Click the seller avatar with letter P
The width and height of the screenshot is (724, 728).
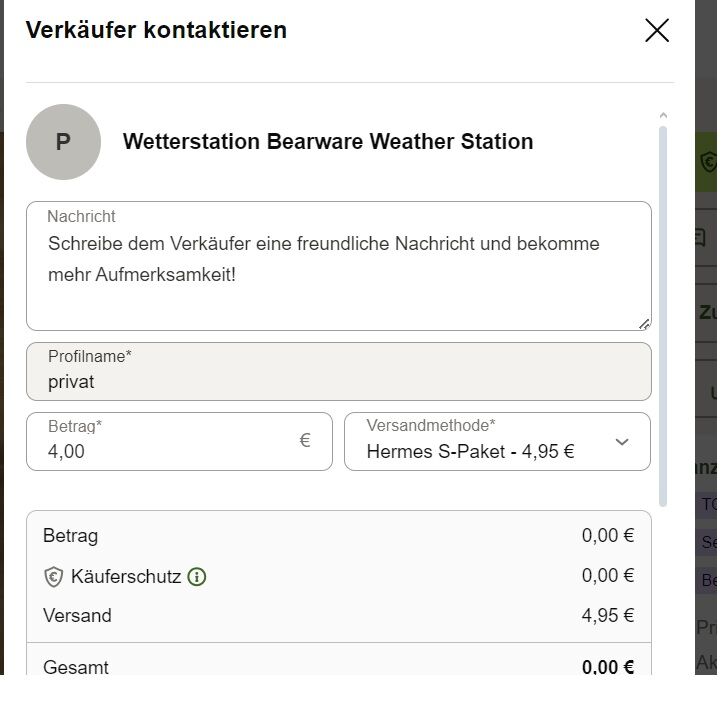64,142
